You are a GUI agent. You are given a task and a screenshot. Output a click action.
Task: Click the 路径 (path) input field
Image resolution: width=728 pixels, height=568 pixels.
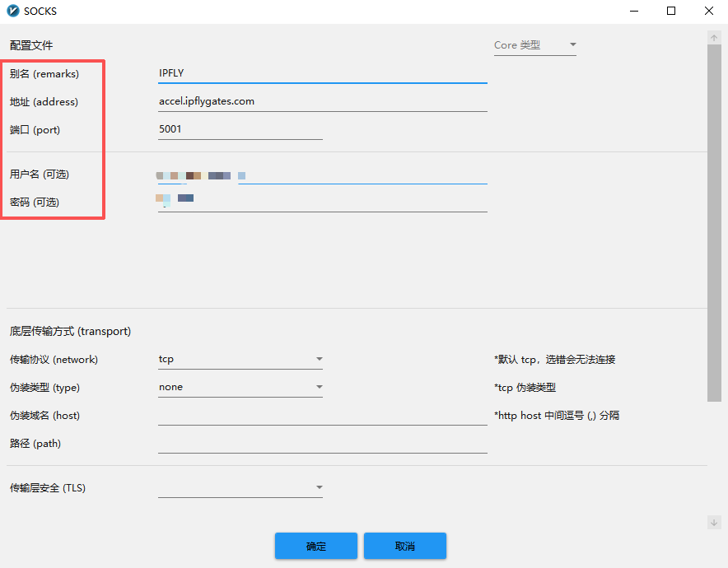point(322,445)
